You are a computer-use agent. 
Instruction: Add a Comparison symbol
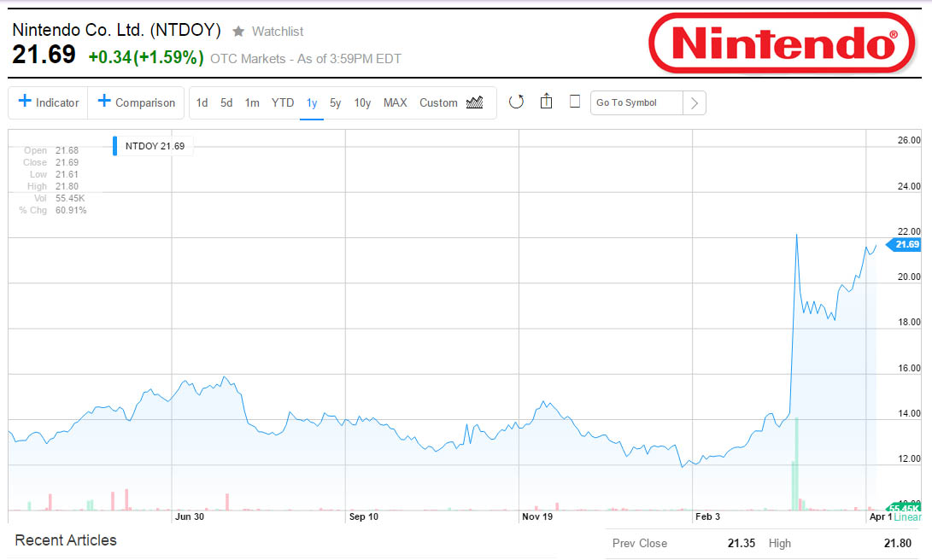coord(136,102)
